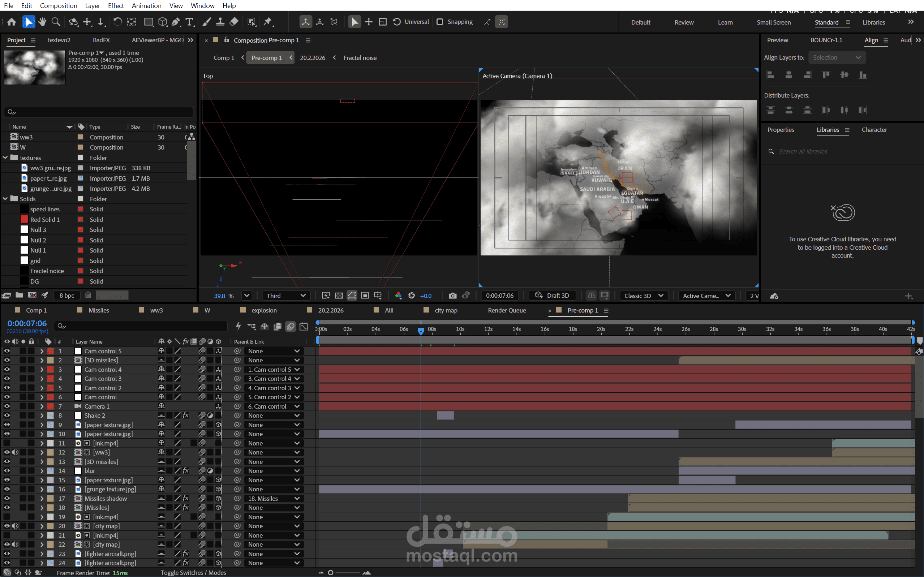Click the Draft 3D button
This screenshot has width=924, height=577.
pos(552,296)
